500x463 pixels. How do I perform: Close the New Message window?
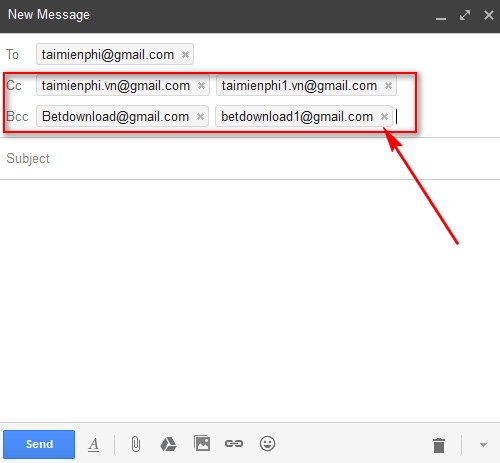(x=489, y=15)
